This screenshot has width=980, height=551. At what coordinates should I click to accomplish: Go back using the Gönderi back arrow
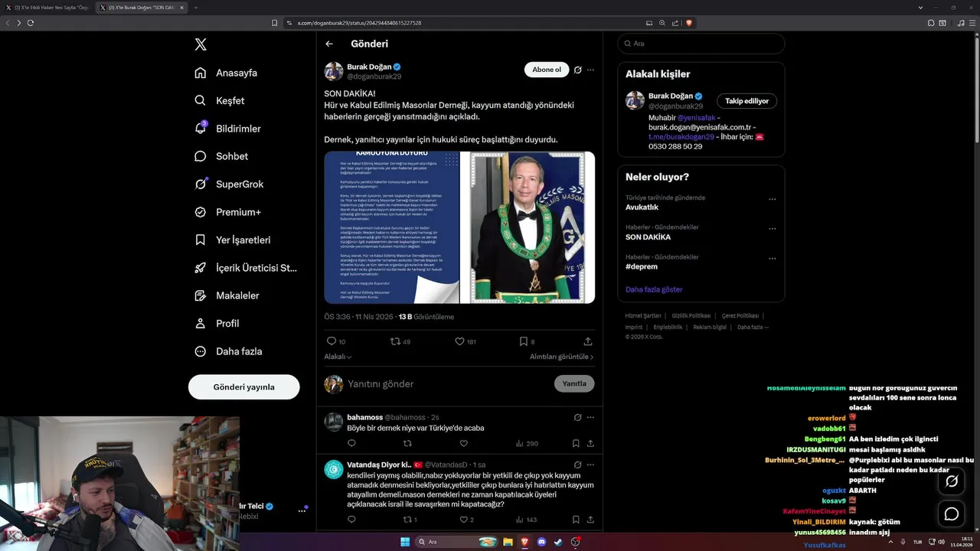pyautogui.click(x=329, y=44)
